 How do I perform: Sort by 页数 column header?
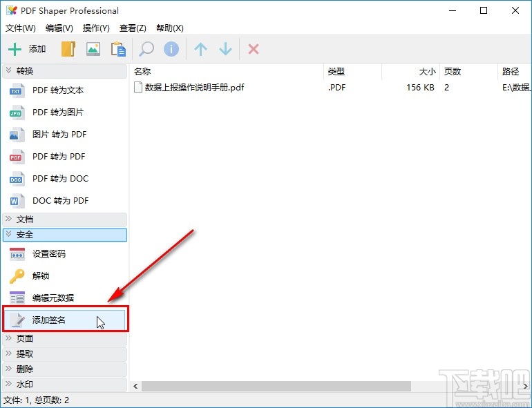click(469, 72)
